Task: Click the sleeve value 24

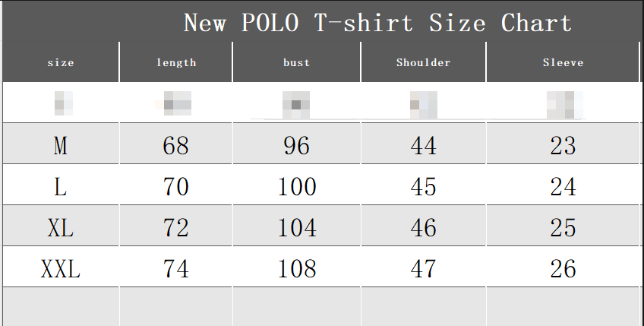Action: coord(563,187)
